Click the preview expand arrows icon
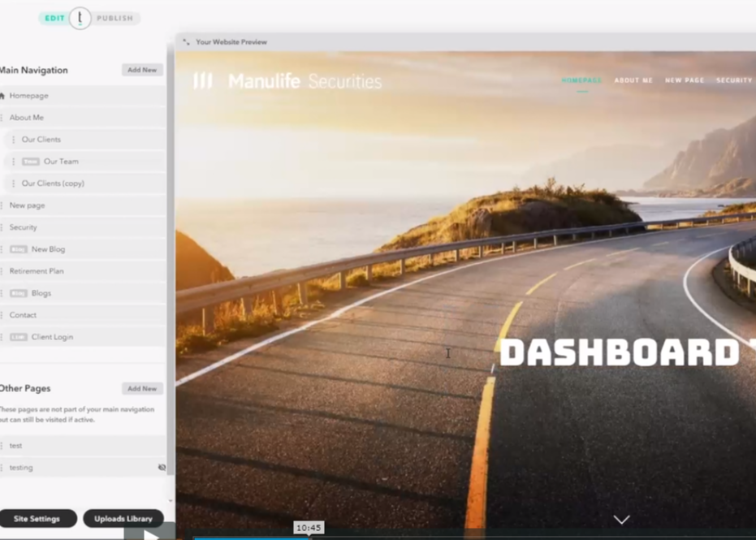The image size is (756, 540). pyautogui.click(x=186, y=42)
